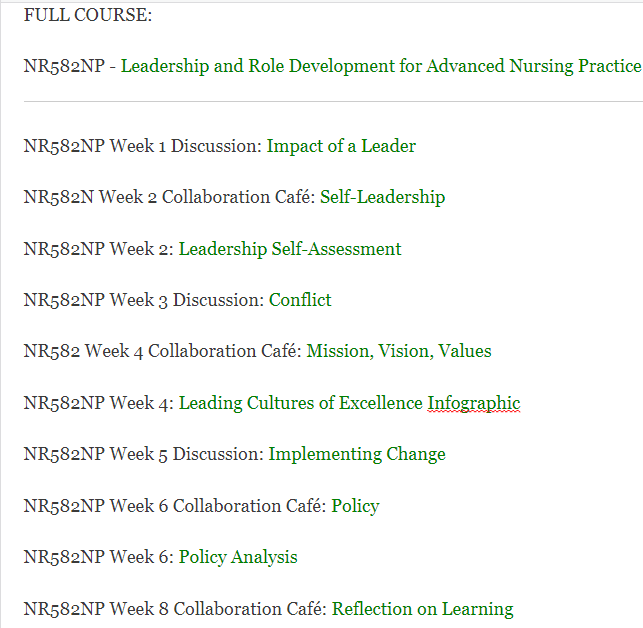Open the Mission, Vision, Values link
This screenshot has width=643, height=628.
(x=398, y=351)
